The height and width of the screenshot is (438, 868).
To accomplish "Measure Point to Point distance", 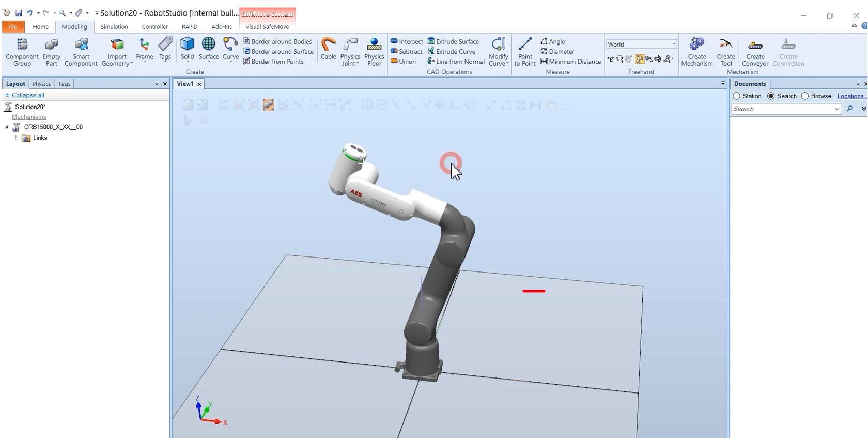I will 525,52.
